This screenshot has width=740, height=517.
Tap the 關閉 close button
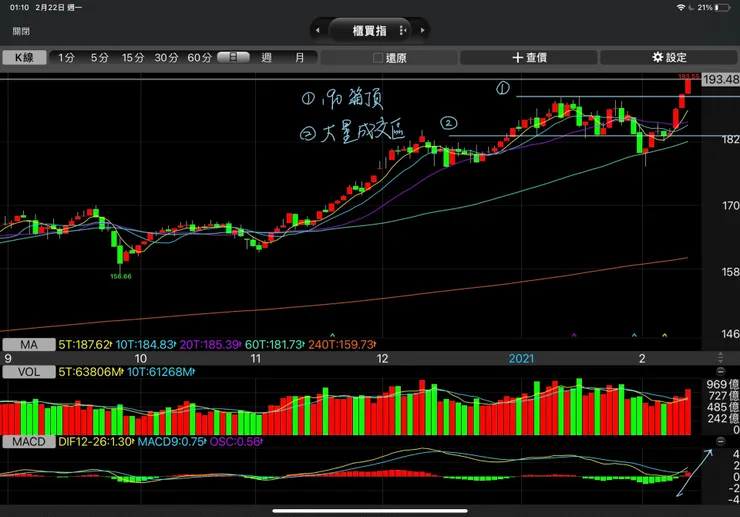click(x=21, y=31)
